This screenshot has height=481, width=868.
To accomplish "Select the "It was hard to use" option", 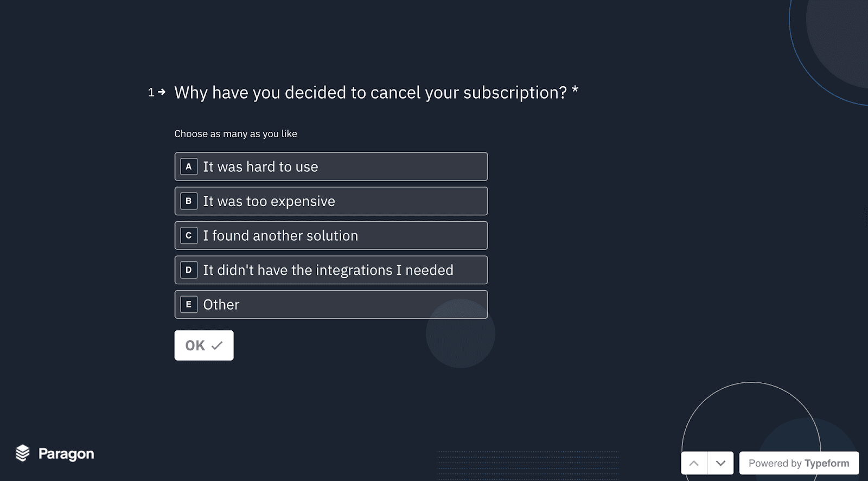I will click(x=331, y=166).
